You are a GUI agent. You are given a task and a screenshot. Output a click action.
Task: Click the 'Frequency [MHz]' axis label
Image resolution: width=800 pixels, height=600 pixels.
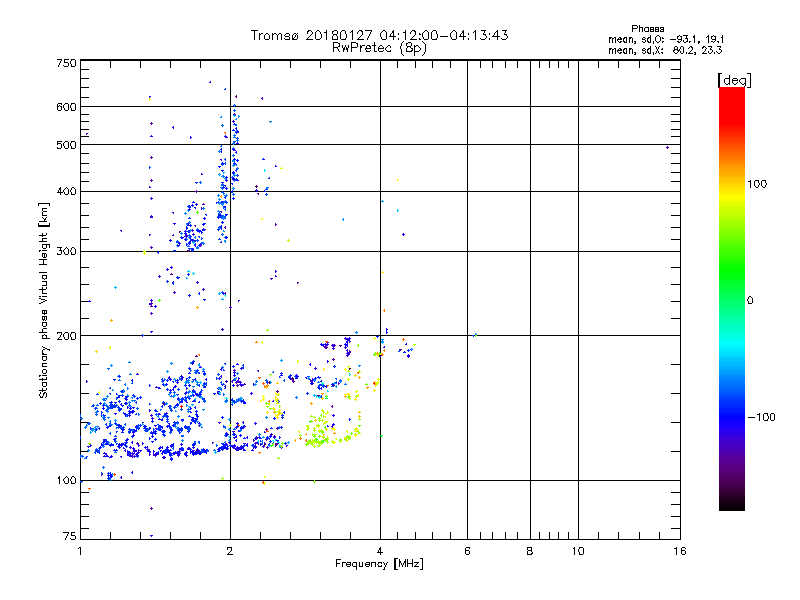pos(379,564)
